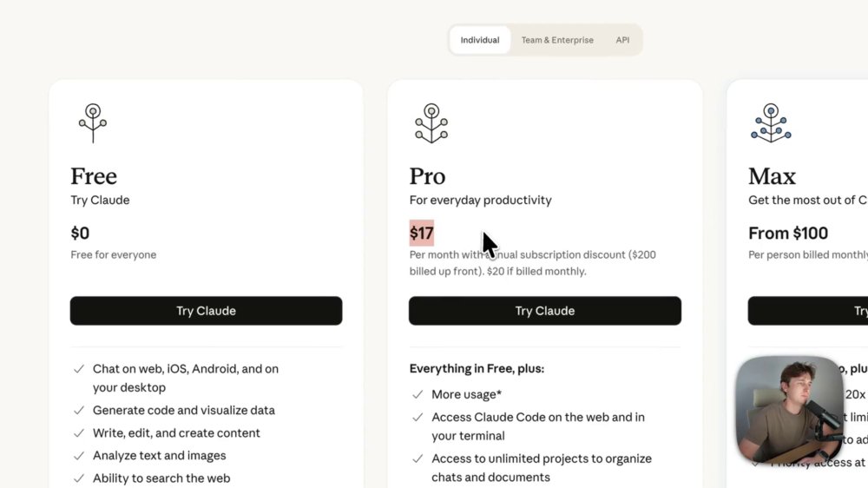
Task: Click checkmark beside 'Generate code and visualize data'
Action: point(79,411)
